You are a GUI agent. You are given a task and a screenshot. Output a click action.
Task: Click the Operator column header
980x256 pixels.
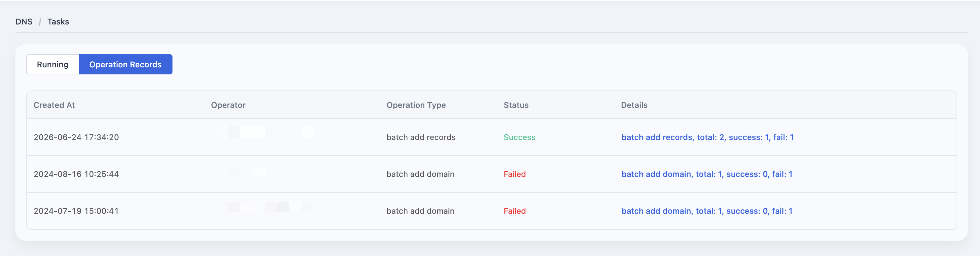pyautogui.click(x=228, y=105)
